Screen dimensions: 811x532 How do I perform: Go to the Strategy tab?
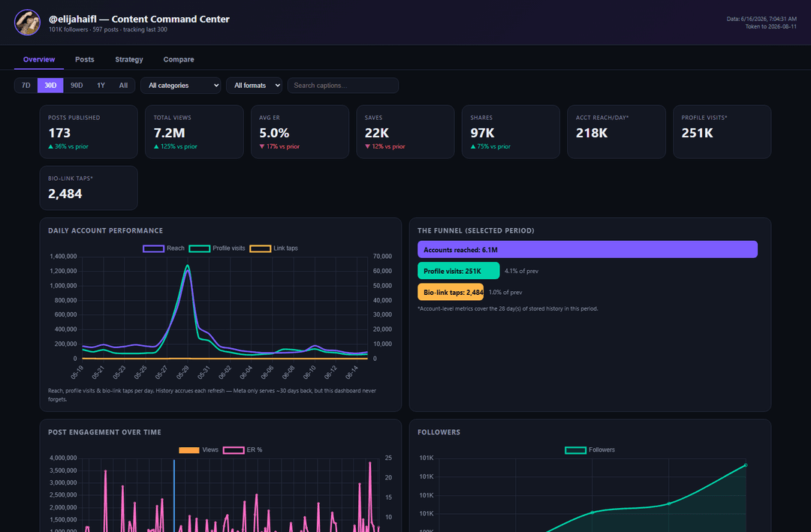[x=129, y=59]
